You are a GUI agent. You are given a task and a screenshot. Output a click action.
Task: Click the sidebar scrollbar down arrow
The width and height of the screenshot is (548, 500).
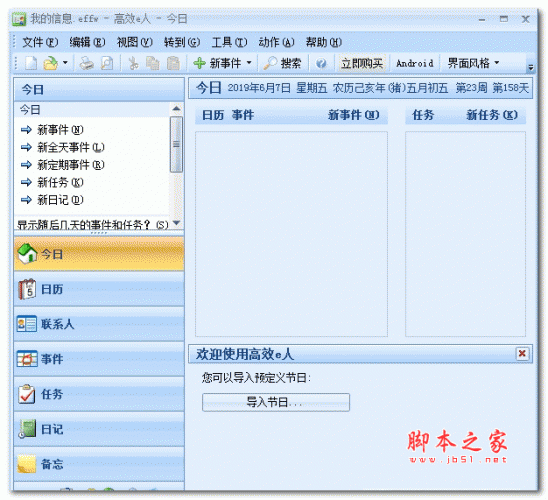tap(176, 223)
